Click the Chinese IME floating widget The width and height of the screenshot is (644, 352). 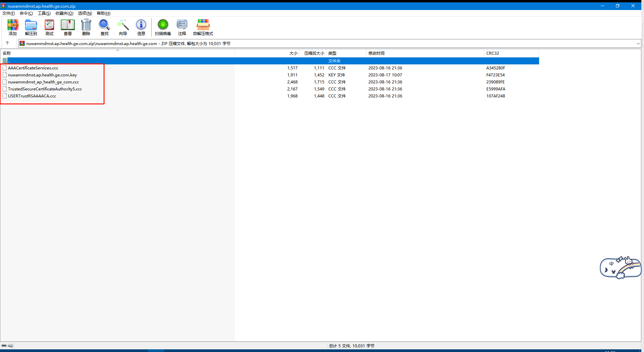(x=621, y=267)
